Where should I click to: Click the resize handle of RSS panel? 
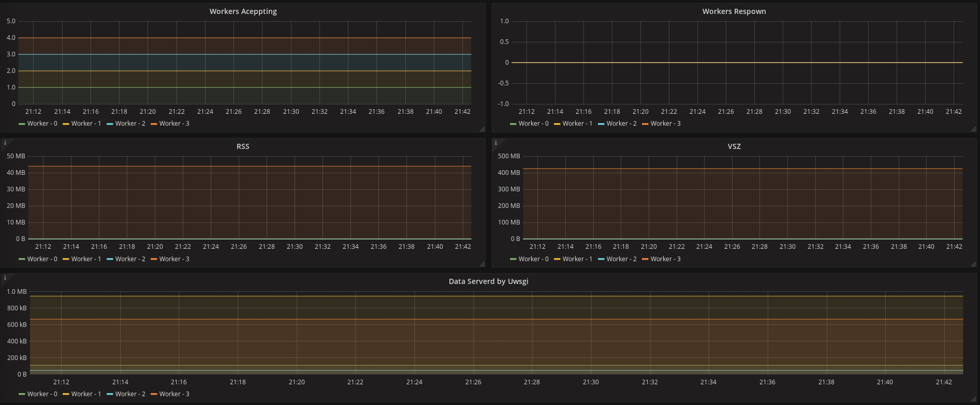coord(482,264)
